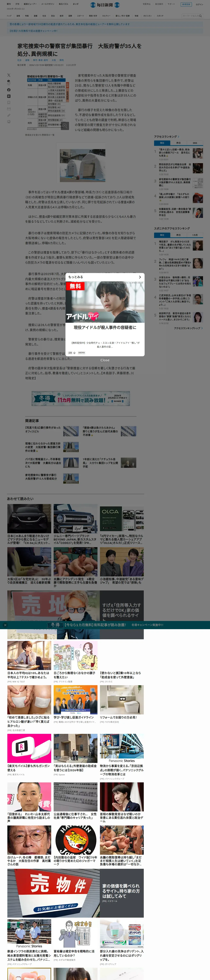
Task: Click the Mainichi Shimbun logo
Action: pyautogui.click(x=105, y=5)
